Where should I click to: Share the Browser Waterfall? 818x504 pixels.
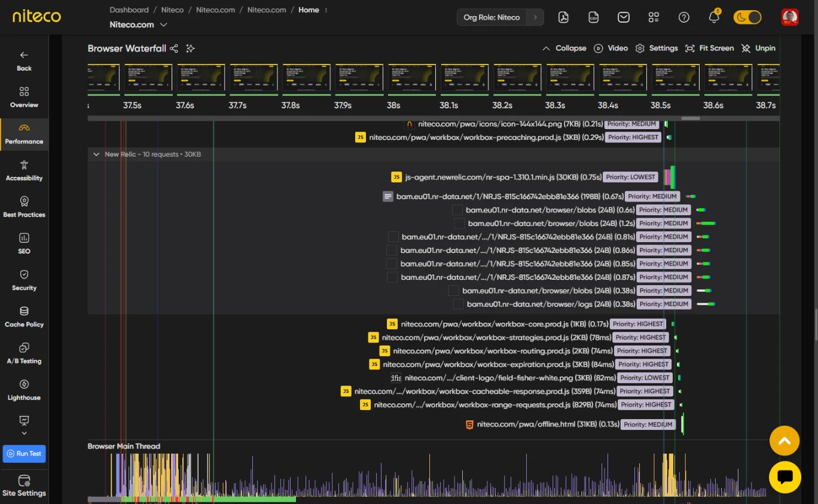(x=174, y=48)
